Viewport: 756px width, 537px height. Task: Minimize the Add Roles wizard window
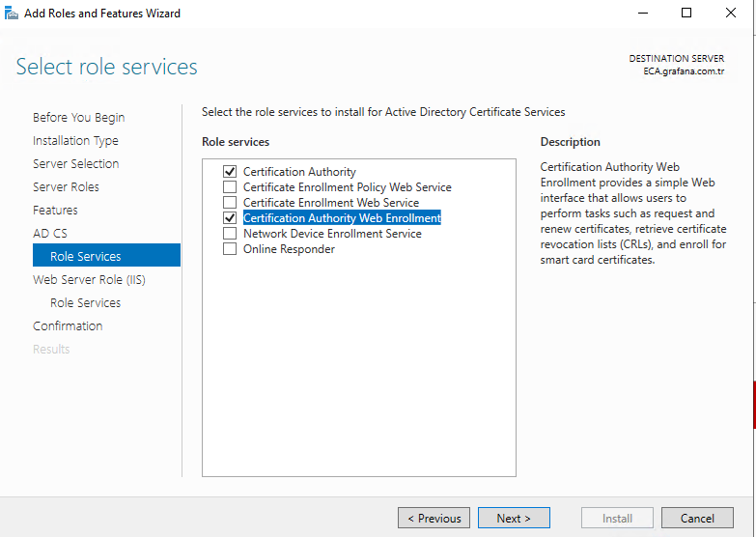(x=643, y=13)
